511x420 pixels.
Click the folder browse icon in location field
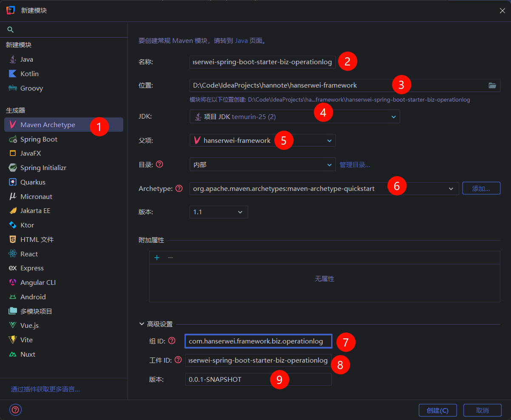[492, 85]
